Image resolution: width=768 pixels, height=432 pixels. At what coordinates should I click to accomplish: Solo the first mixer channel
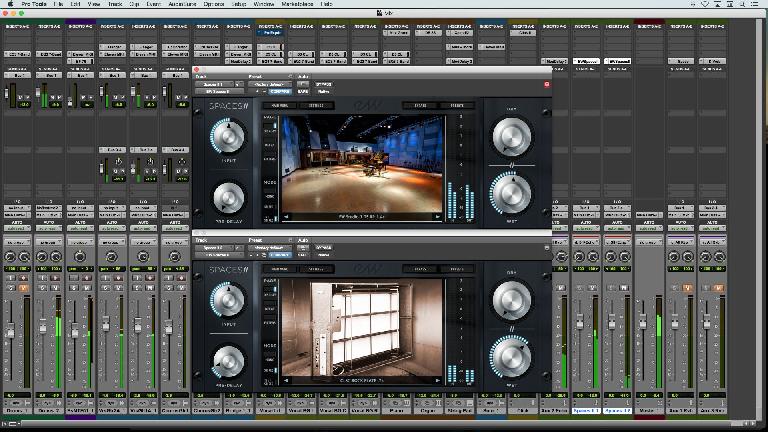coord(11,288)
